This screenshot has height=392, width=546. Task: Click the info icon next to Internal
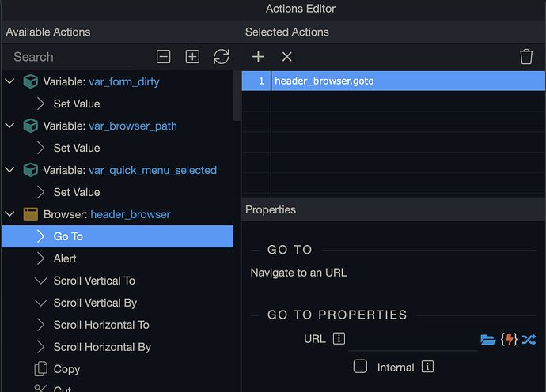tap(427, 367)
